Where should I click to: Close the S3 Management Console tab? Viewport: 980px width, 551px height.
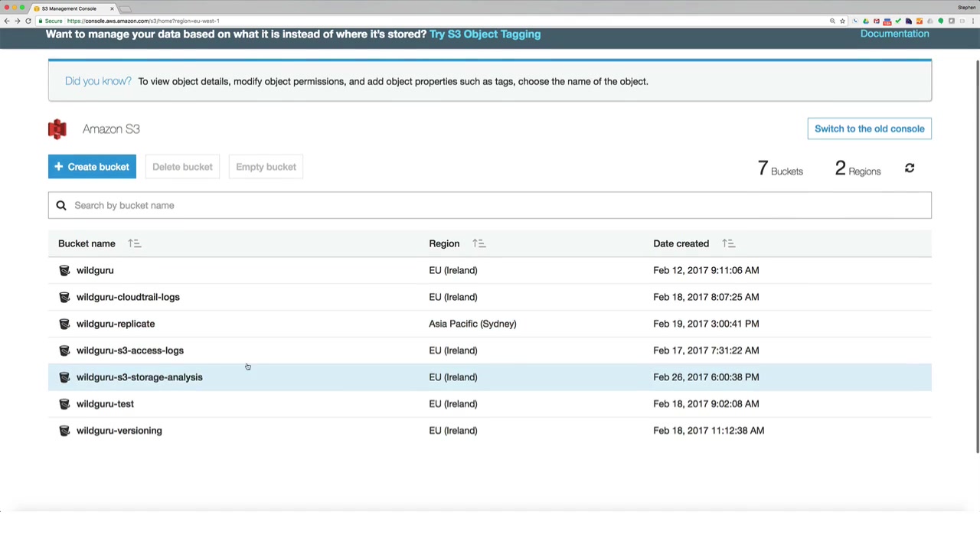(112, 8)
